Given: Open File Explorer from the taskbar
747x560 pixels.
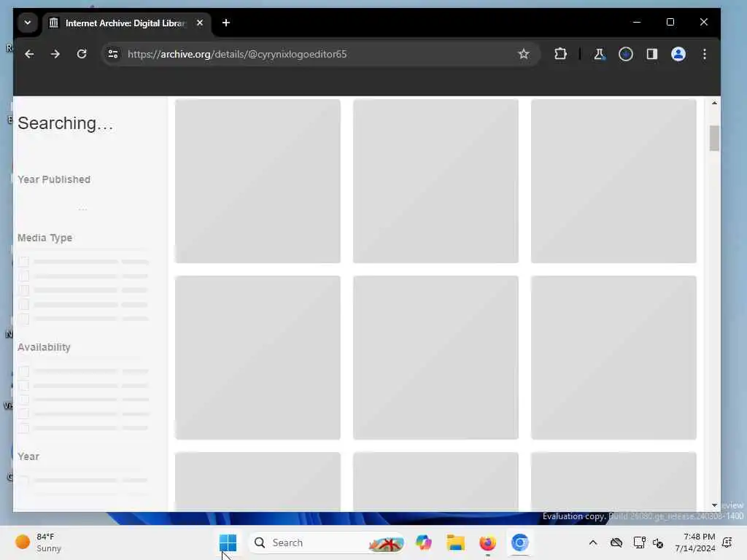Looking at the screenshot, I should pos(455,542).
